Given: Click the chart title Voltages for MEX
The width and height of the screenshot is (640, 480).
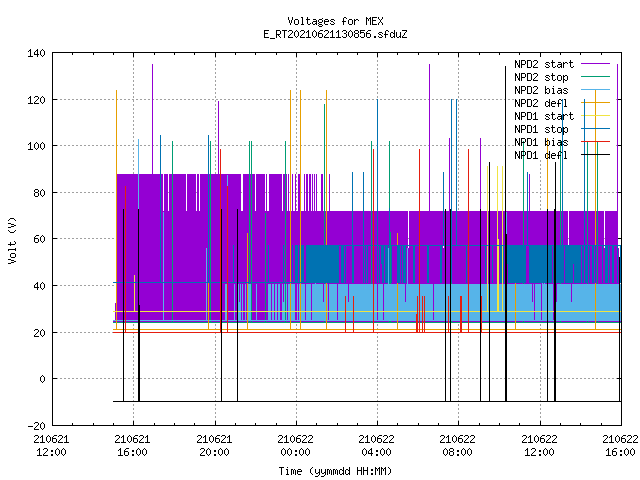Looking at the screenshot, I should pyautogui.click(x=335, y=21).
